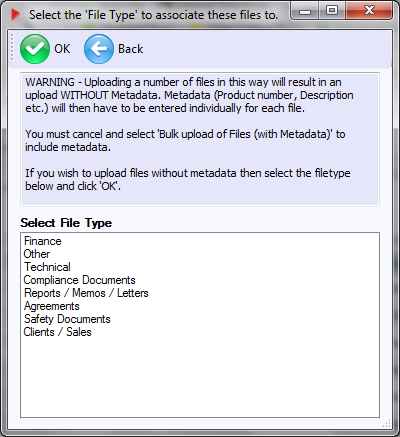Click the window resize grip dots
400x437 pixels.
point(386,424)
